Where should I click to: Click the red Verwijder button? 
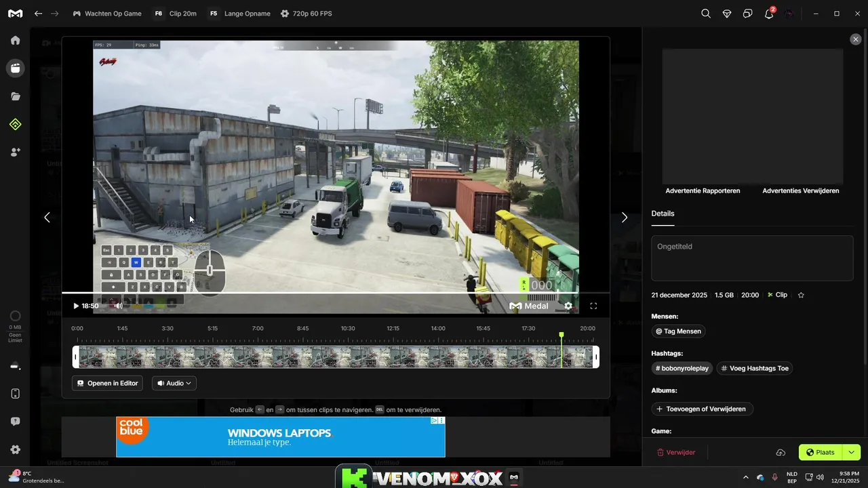tap(676, 452)
